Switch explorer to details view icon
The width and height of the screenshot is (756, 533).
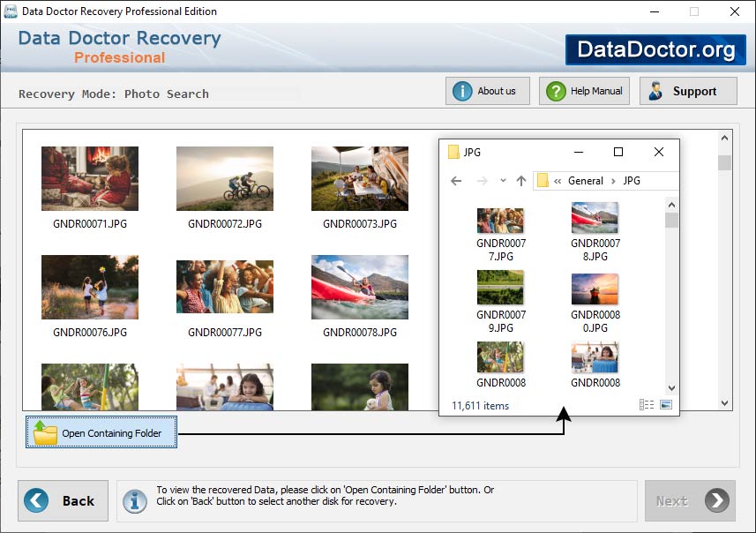(647, 405)
